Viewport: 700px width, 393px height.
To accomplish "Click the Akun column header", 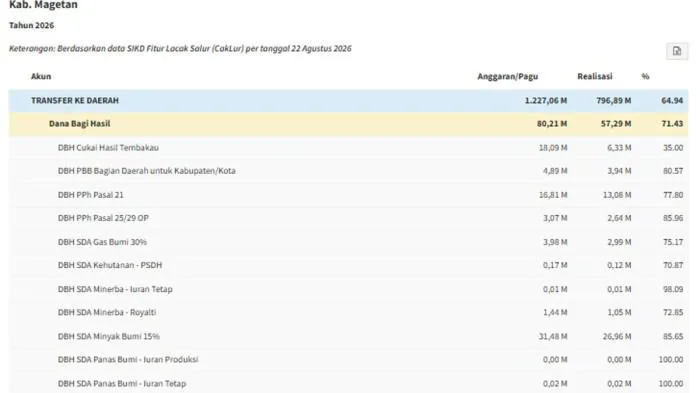I will click(41, 76).
